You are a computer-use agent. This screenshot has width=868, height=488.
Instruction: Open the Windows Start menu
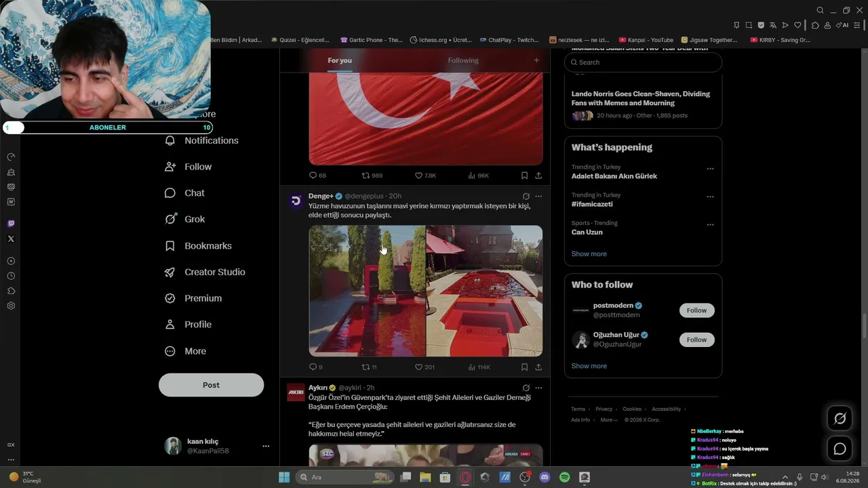point(284,477)
